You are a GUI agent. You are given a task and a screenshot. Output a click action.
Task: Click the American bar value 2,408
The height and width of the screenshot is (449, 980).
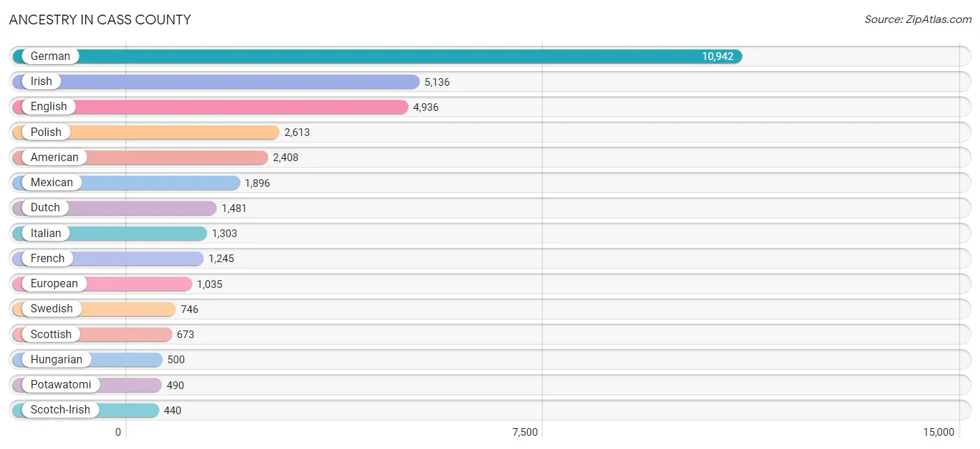285,158
